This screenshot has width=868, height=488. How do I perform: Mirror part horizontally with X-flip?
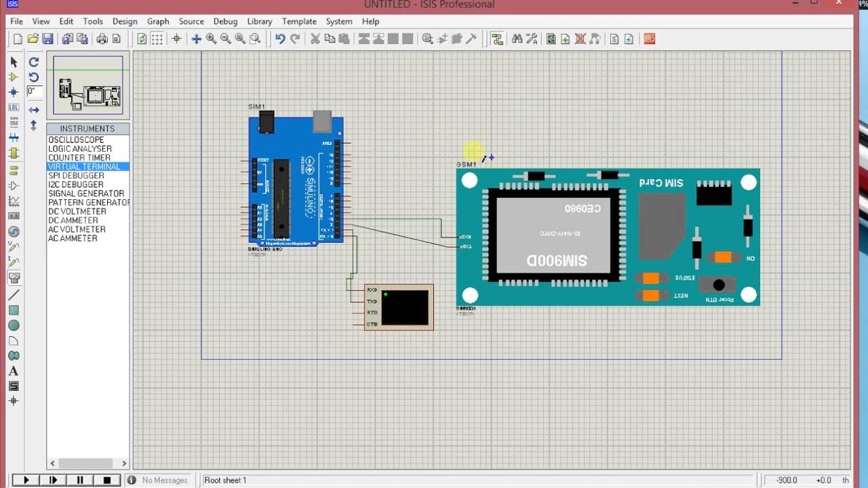(34, 110)
